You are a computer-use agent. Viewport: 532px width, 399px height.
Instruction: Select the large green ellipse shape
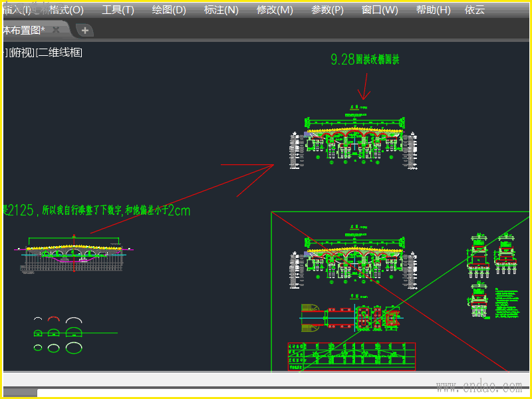click(74, 348)
